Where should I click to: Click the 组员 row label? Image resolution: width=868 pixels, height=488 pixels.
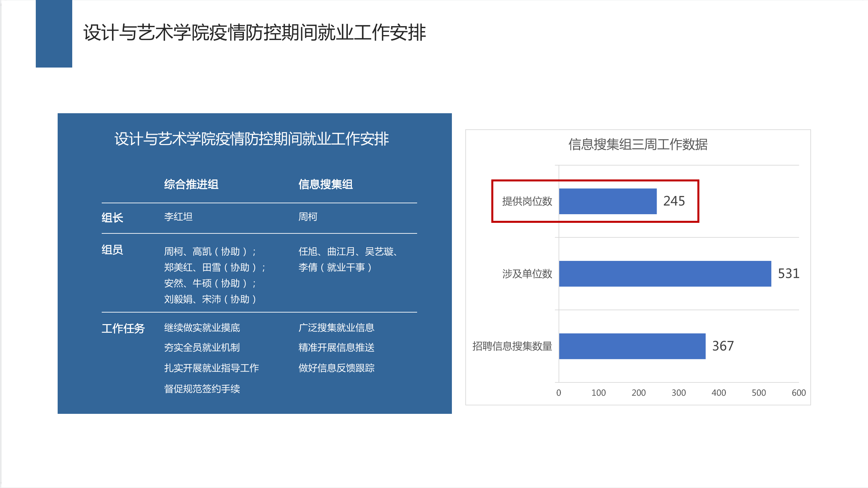tap(112, 250)
